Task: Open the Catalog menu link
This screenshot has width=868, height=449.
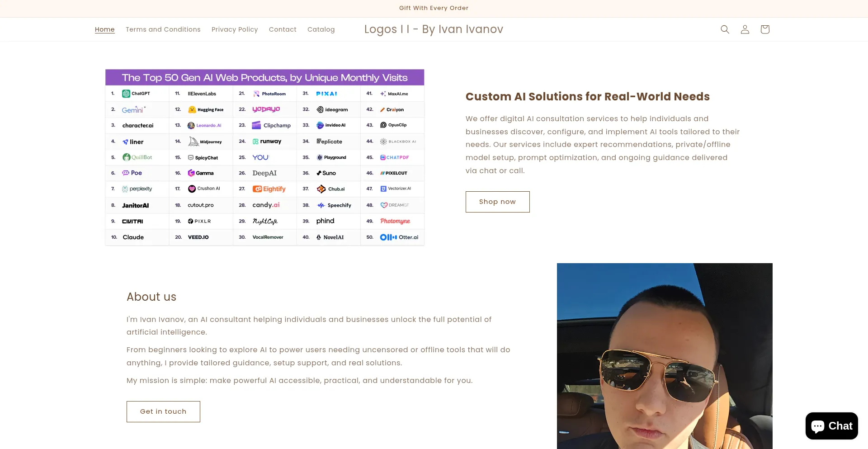Action: pos(321,29)
